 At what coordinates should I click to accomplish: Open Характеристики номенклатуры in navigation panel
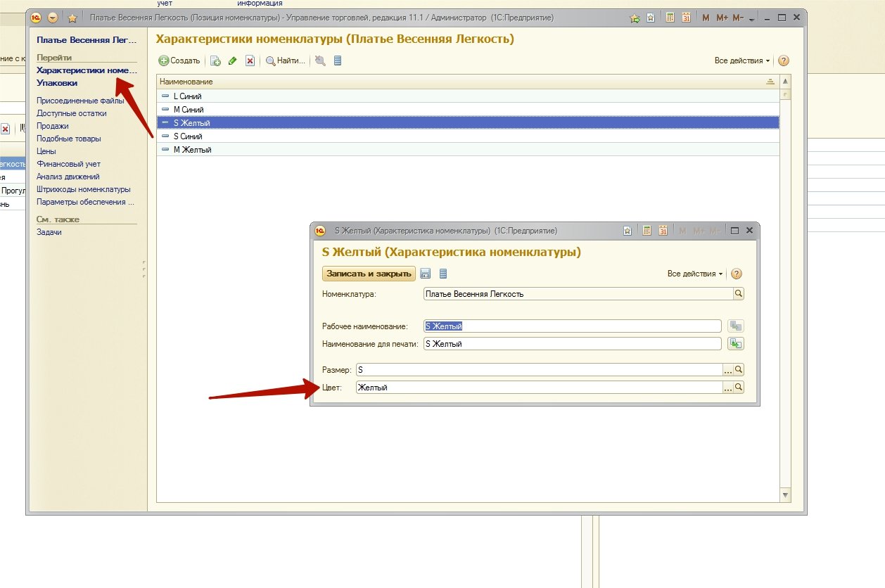coord(87,70)
